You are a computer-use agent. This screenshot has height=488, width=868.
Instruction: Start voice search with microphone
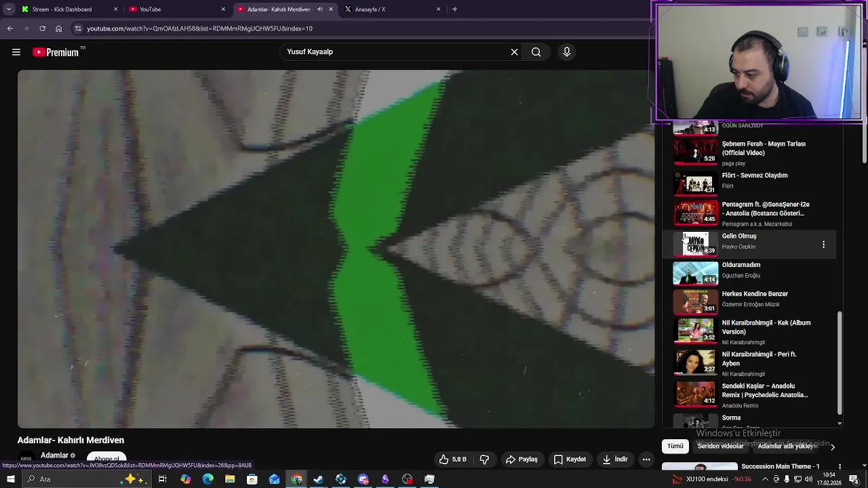(567, 52)
